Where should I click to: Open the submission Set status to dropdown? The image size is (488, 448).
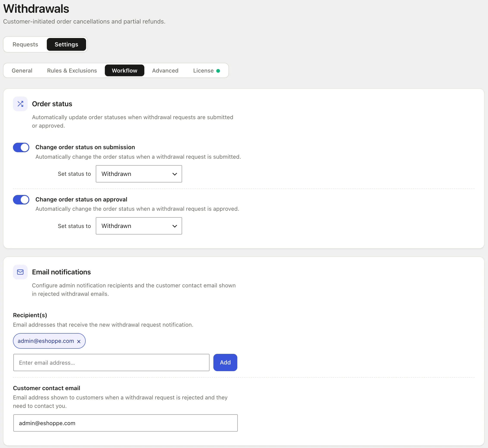(139, 174)
